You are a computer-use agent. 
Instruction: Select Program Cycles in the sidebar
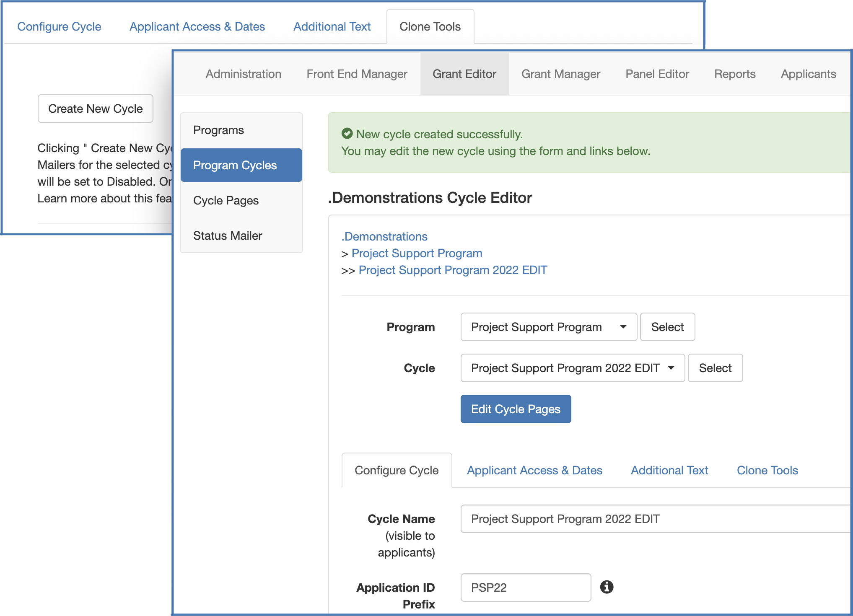[241, 165]
